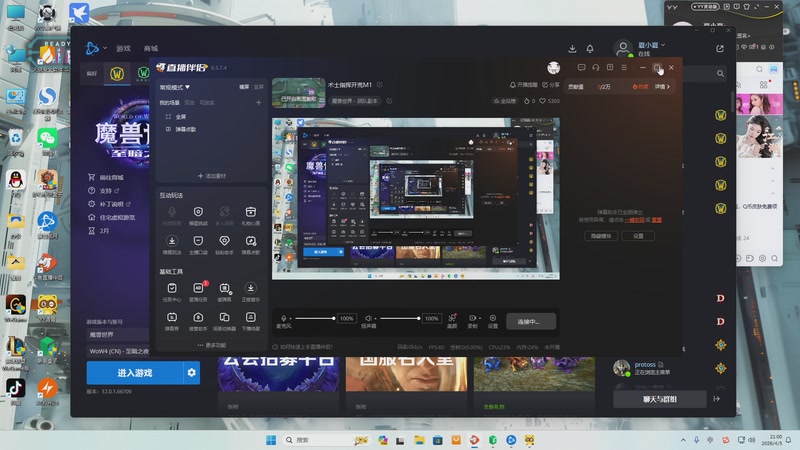Open the hamburger menu in 直播伴侣 title bar
This screenshot has width=800, height=450.
[x=624, y=67]
